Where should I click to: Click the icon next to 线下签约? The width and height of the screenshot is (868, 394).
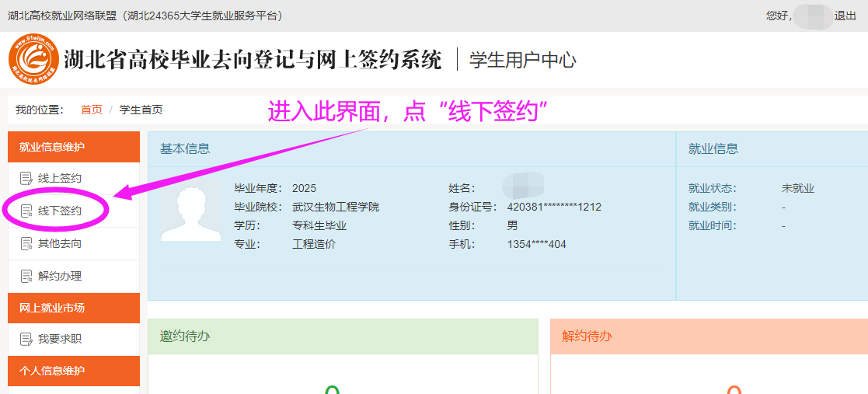point(26,211)
